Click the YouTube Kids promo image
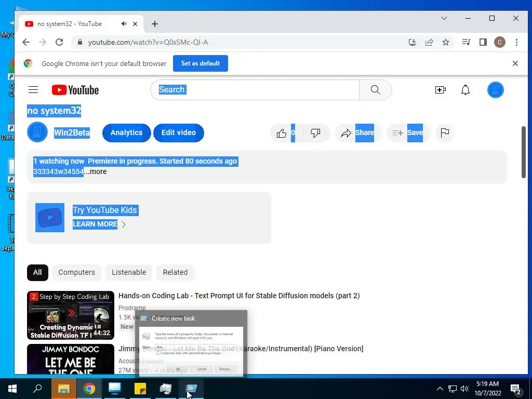Screen dimensions: 532x399 (50, 218)
